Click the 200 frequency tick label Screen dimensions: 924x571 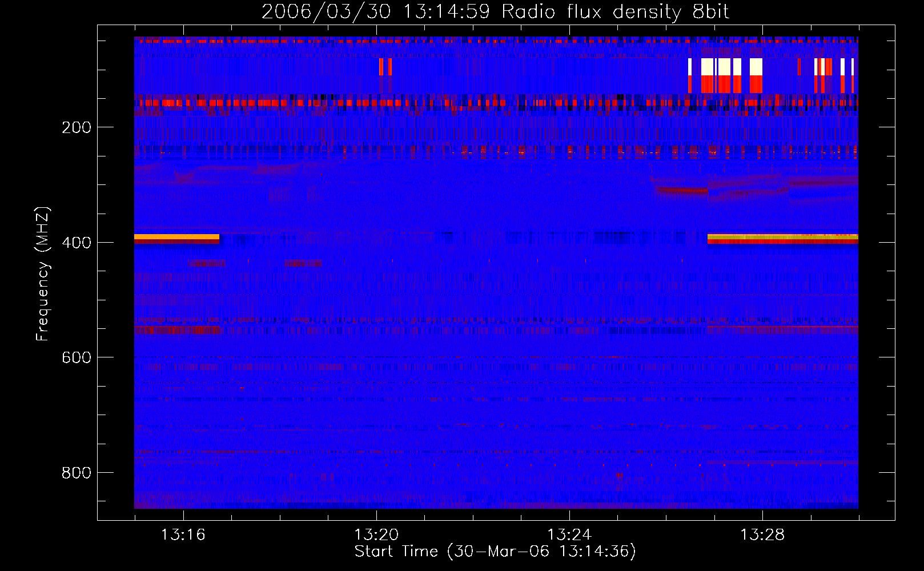click(77, 127)
